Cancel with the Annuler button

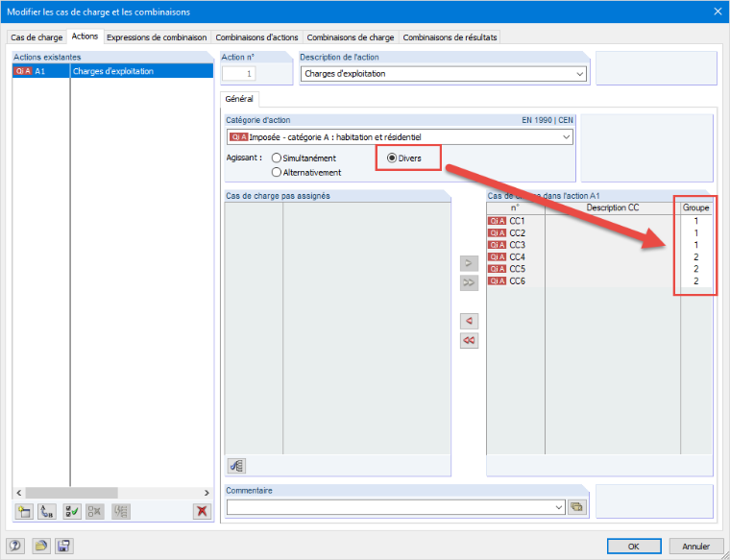tap(696, 546)
